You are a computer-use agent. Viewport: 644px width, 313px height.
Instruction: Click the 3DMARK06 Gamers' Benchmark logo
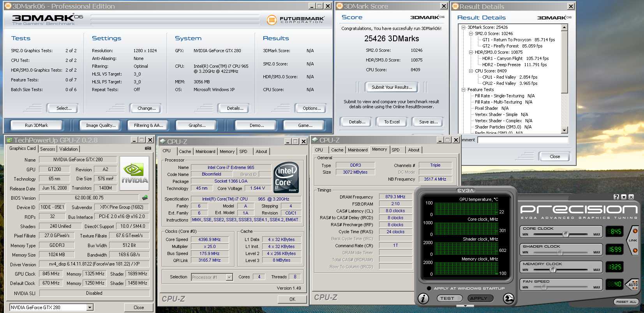[x=48, y=20]
